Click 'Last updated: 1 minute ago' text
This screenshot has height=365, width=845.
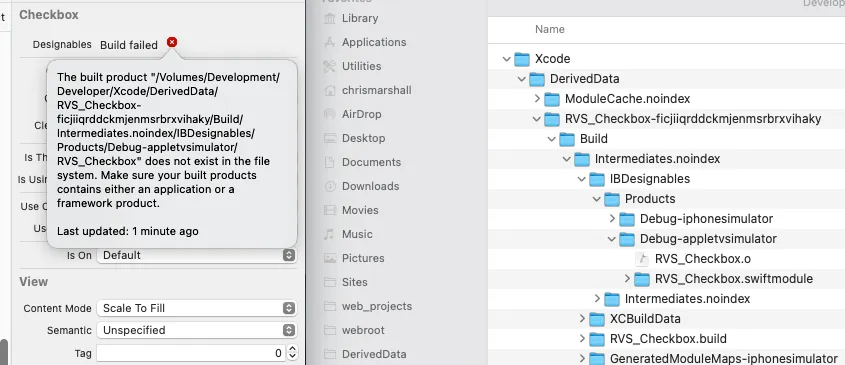click(128, 231)
